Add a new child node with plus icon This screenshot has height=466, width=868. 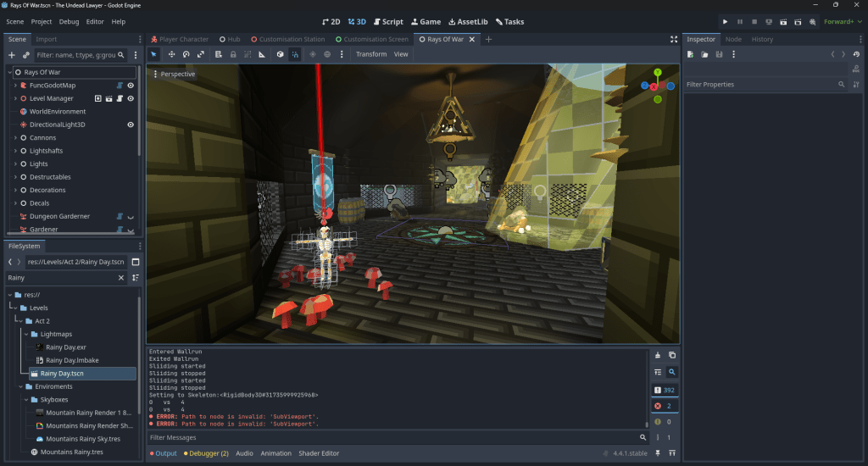click(12, 55)
